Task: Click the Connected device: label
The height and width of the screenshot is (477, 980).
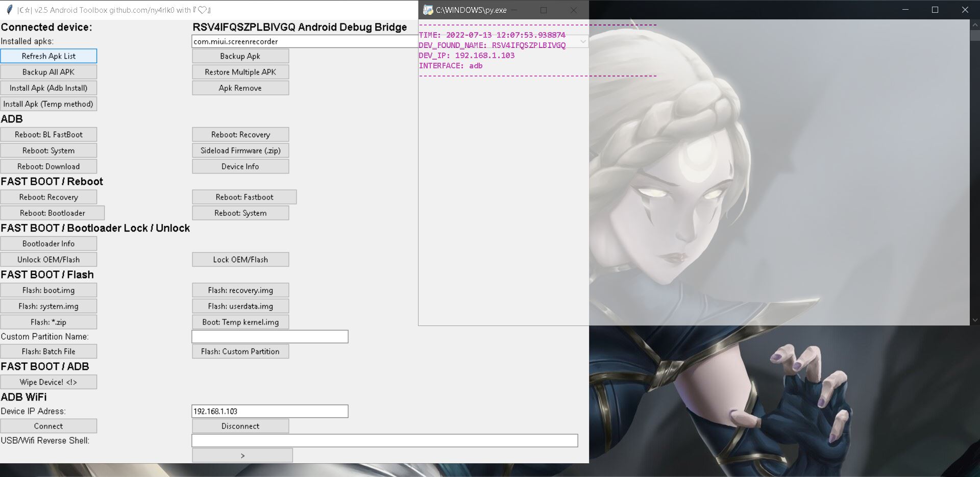Action: tap(46, 27)
